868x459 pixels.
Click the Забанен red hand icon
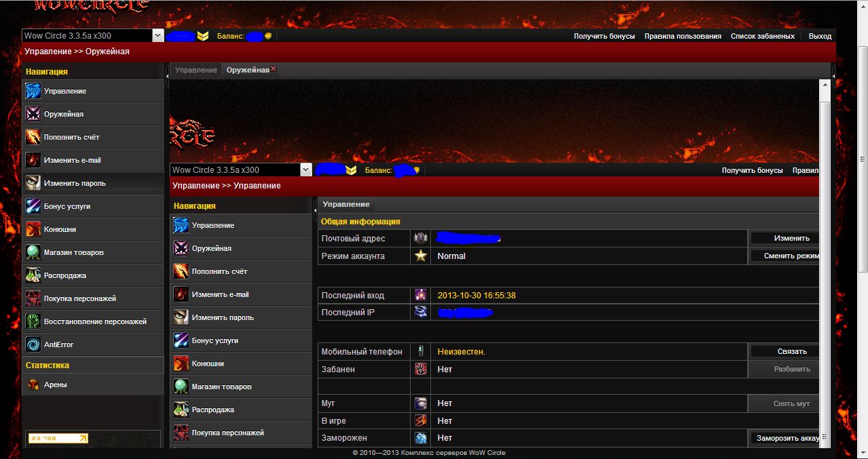click(x=421, y=369)
